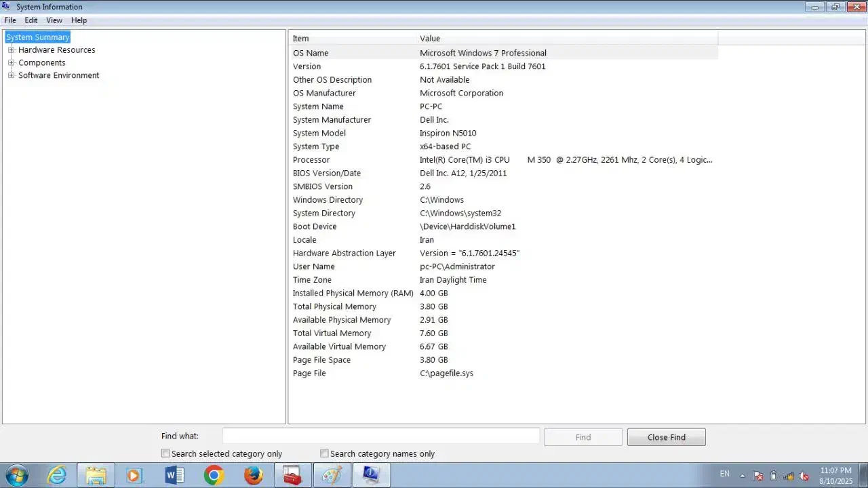The height and width of the screenshot is (488, 868).
Task: Open Firefox from the taskbar
Action: pyautogui.click(x=253, y=476)
